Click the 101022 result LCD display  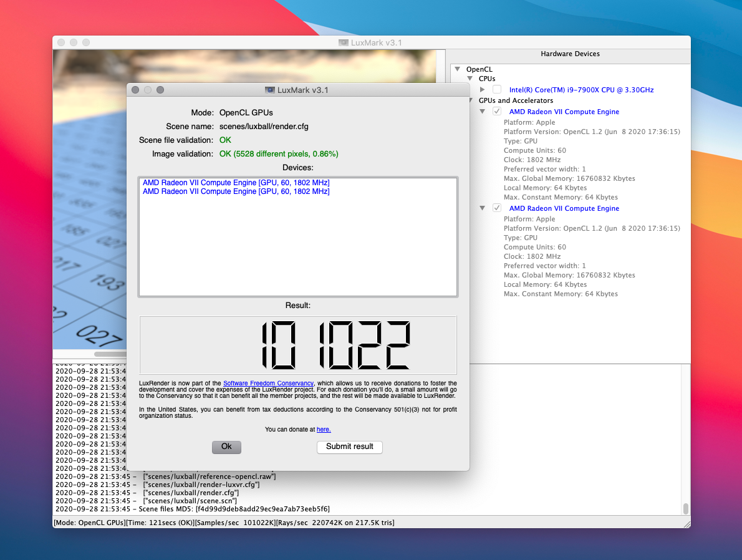pyautogui.click(x=297, y=345)
